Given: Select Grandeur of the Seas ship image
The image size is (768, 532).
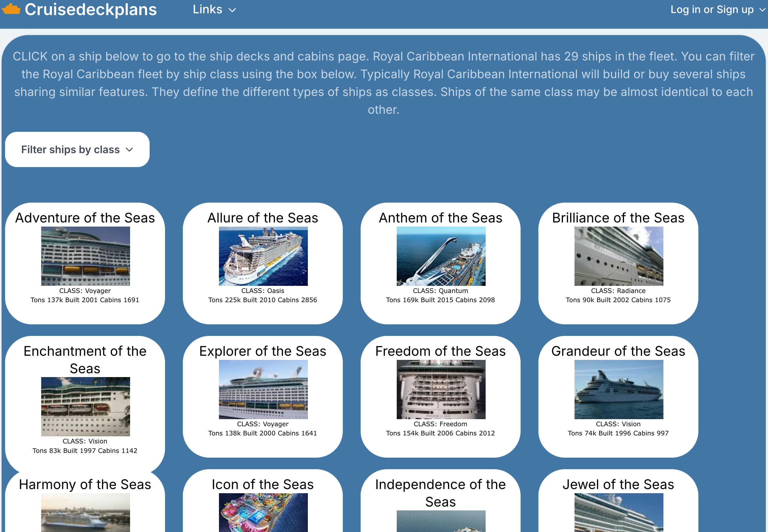Looking at the screenshot, I should pos(618,389).
